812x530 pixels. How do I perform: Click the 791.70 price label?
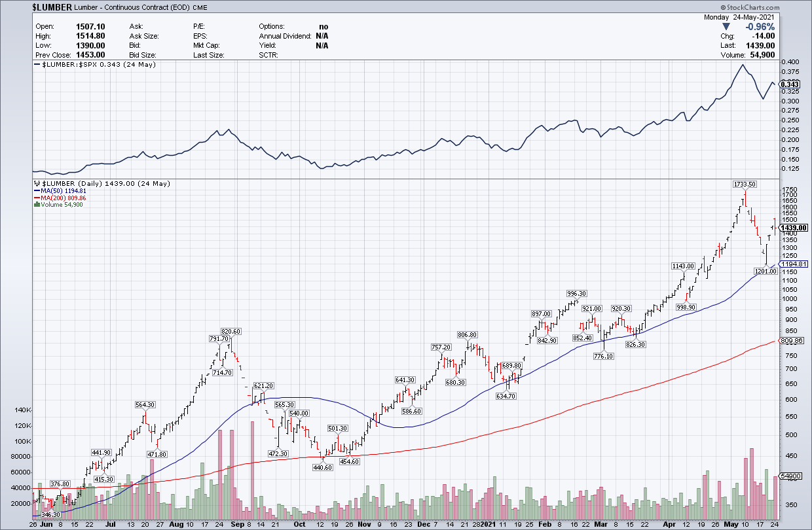coord(218,339)
